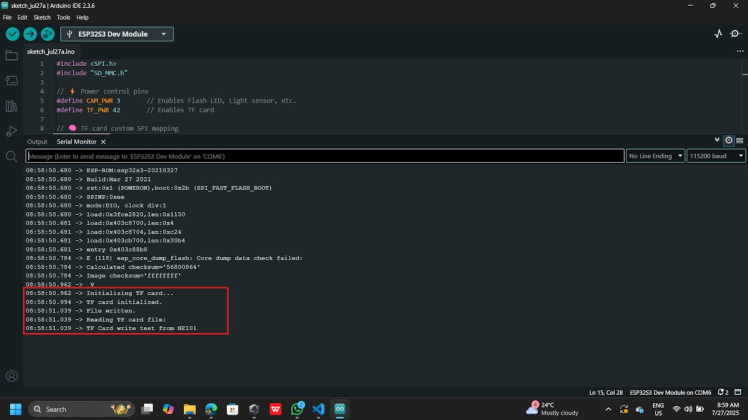748x420 pixels.
Task: Clear the Serial Monitor output
Action: (x=740, y=141)
